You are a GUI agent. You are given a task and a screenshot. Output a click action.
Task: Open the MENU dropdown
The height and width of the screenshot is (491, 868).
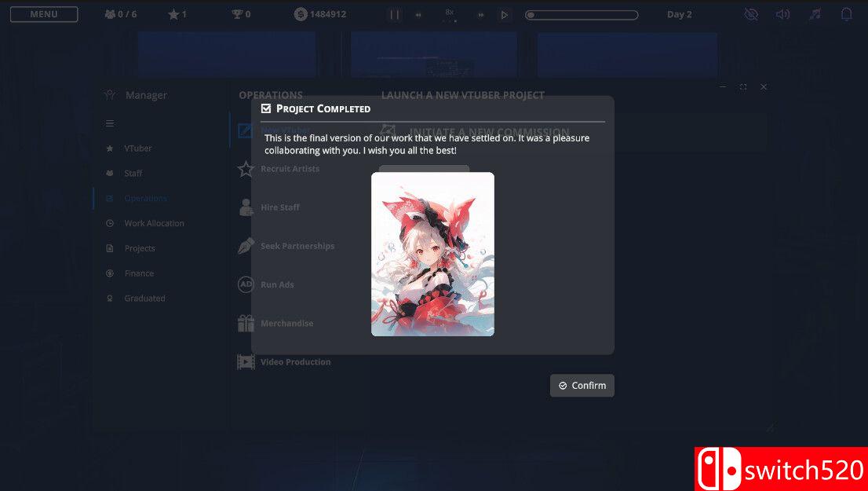[43, 13]
